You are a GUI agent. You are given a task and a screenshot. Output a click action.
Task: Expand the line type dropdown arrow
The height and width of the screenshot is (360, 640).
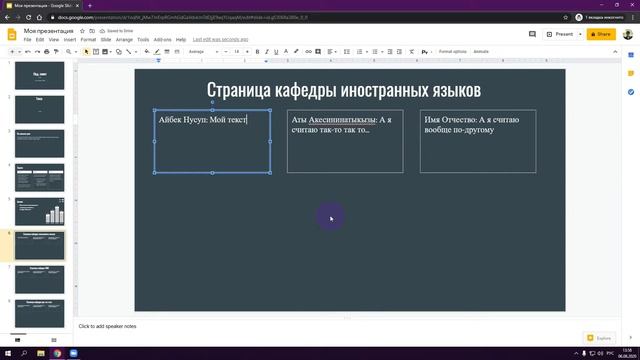coord(136,52)
